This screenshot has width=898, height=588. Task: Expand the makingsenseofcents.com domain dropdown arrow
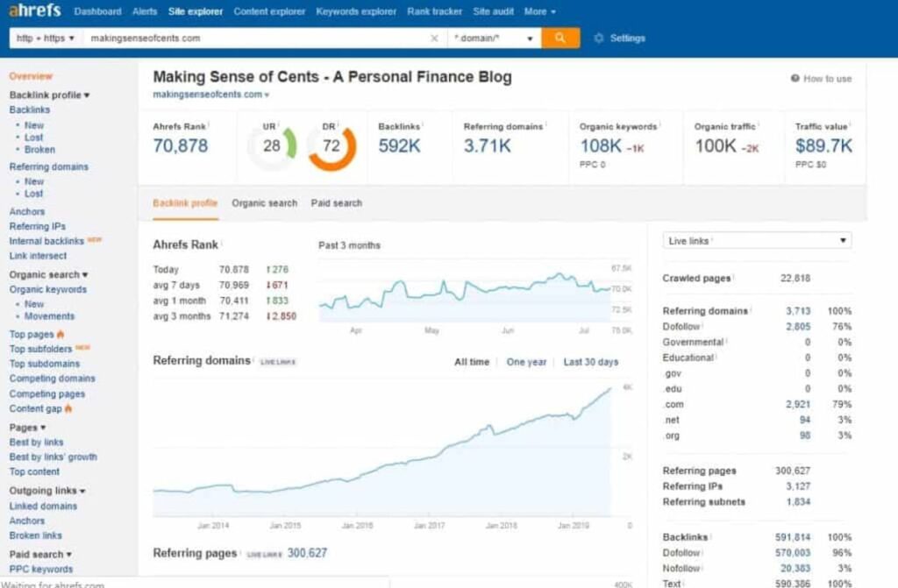[267, 95]
